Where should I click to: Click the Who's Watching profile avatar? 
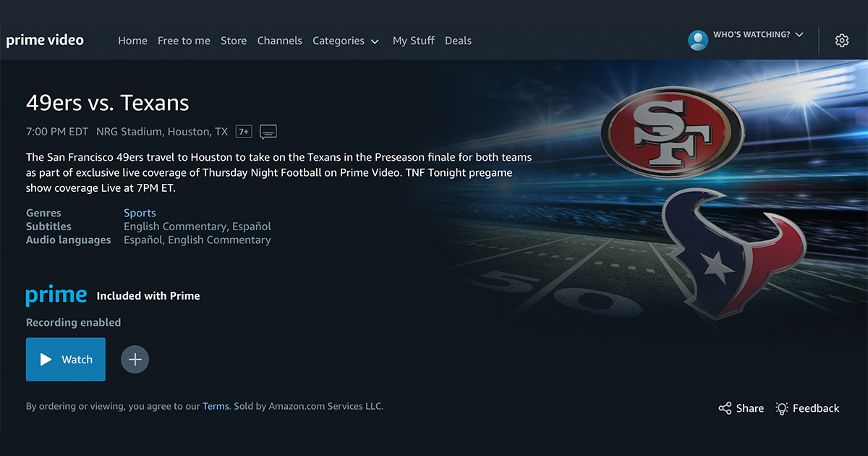click(698, 41)
